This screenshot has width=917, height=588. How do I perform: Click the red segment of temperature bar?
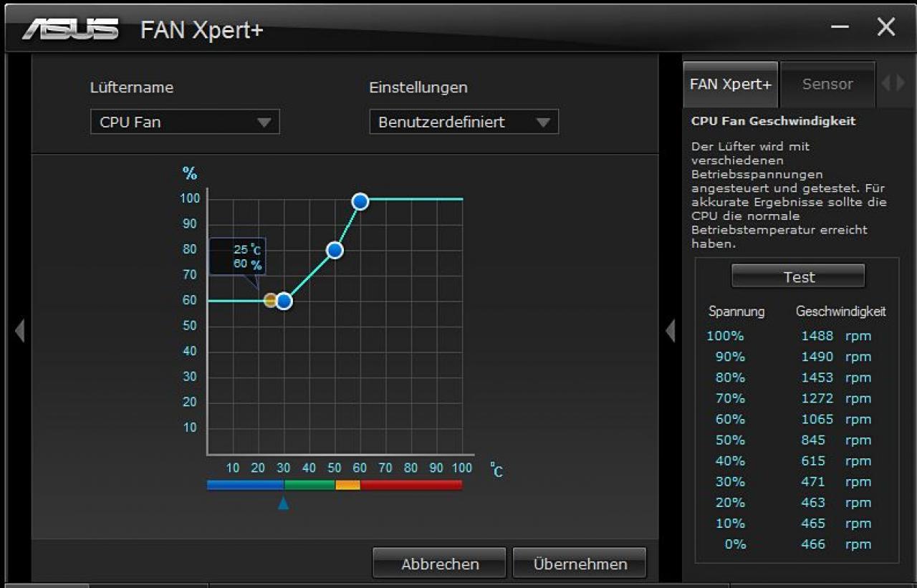pyautogui.click(x=411, y=485)
